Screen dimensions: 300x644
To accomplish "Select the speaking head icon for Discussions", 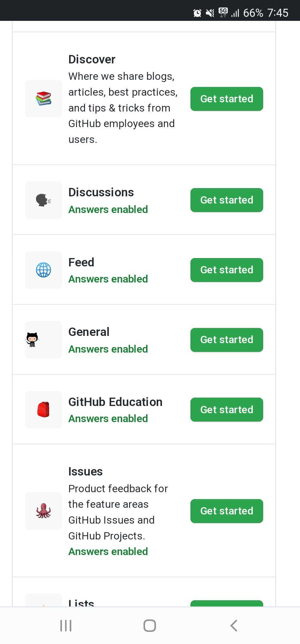I will pos(43,200).
